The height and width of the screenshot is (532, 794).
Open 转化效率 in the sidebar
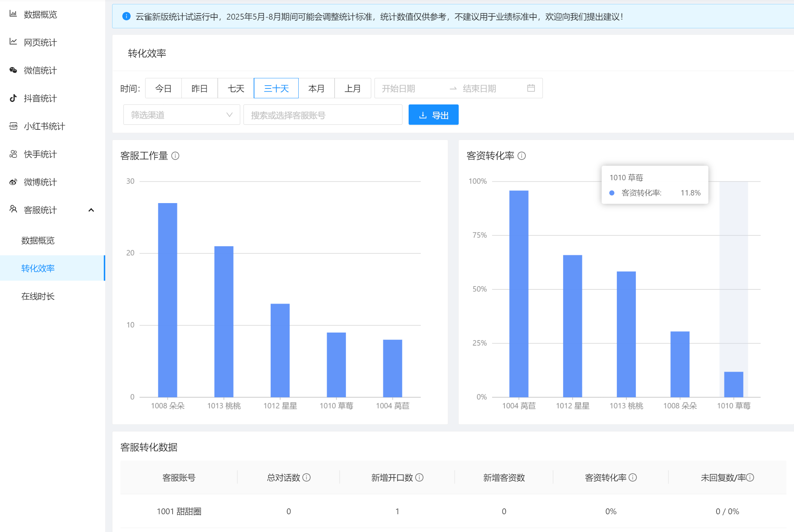click(x=38, y=268)
